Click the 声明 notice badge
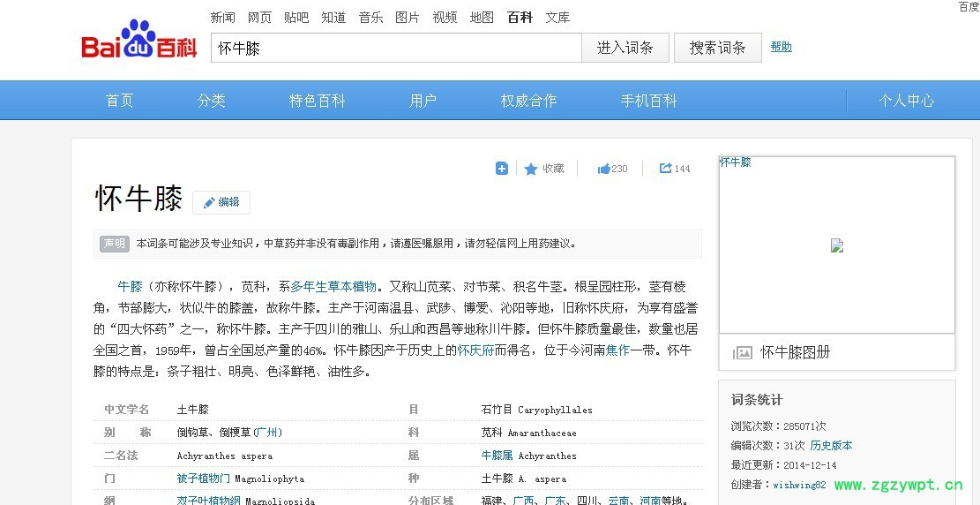Viewport: 980px width, 505px height. pyautogui.click(x=115, y=244)
